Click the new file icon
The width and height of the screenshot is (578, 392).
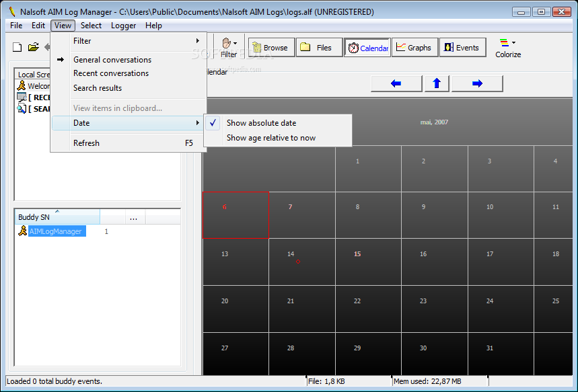tap(17, 47)
